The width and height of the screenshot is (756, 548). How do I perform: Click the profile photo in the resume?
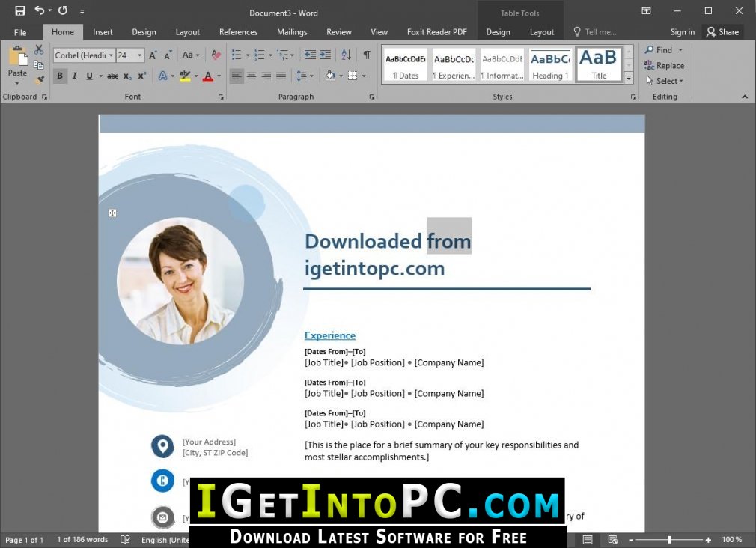pyautogui.click(x=180, y=281)
